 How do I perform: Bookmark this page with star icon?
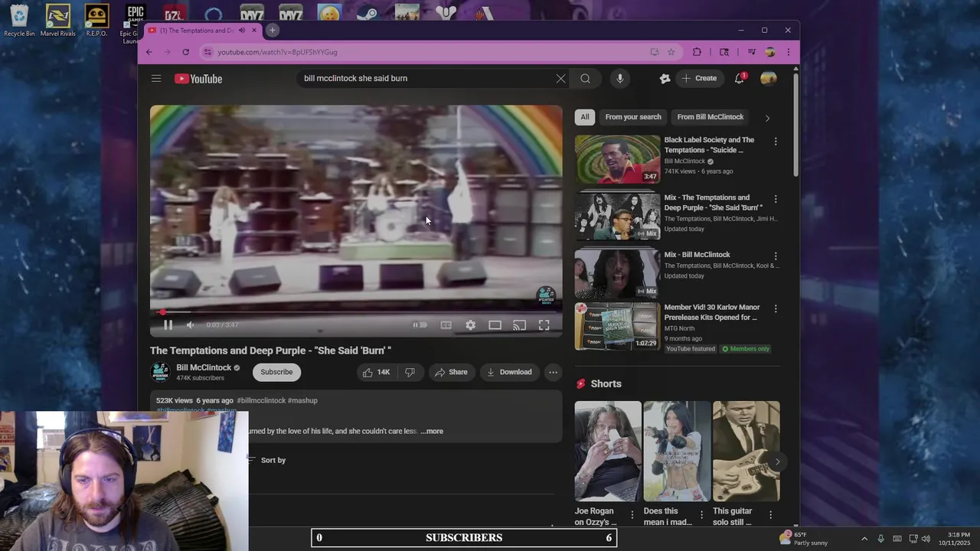(x=671, y=52)
